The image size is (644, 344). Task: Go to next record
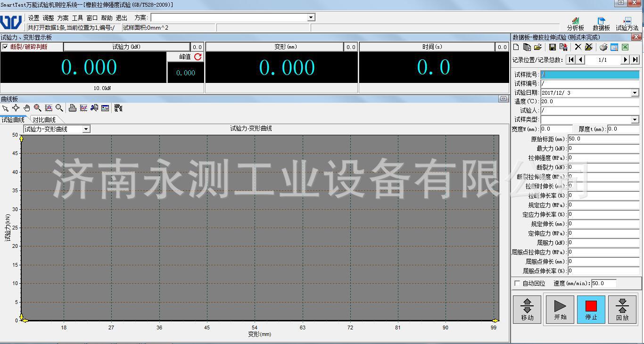(626, 60)
